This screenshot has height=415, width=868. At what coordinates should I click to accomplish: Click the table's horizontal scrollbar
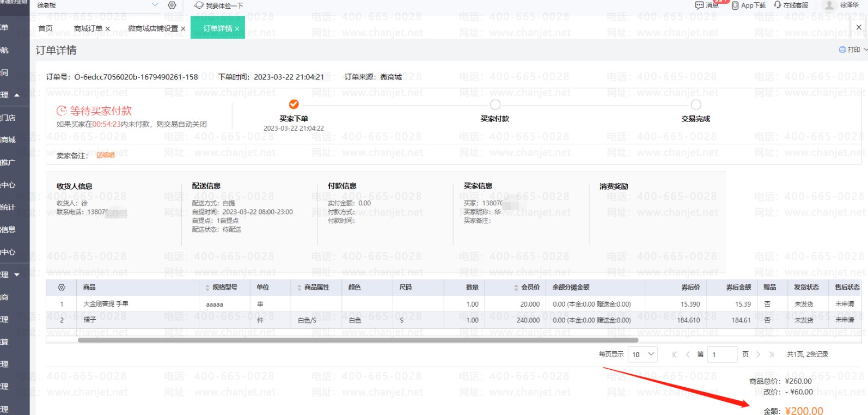pos(358,340)
